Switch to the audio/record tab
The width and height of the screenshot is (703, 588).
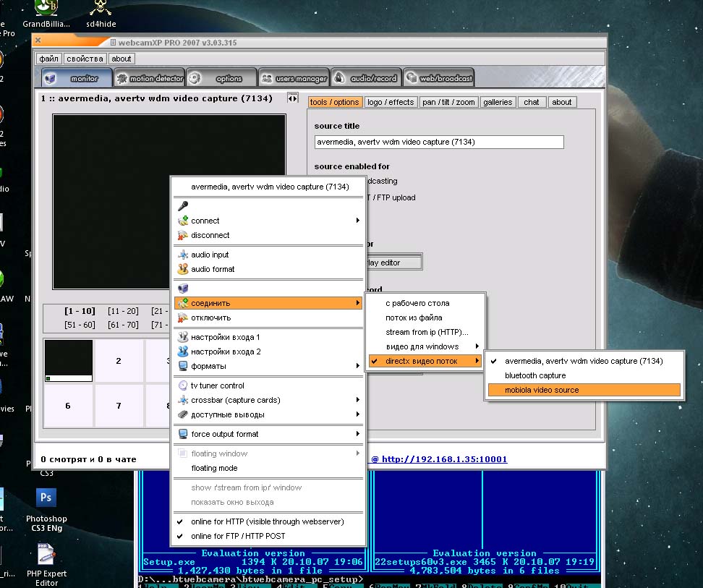coord(367,78)
